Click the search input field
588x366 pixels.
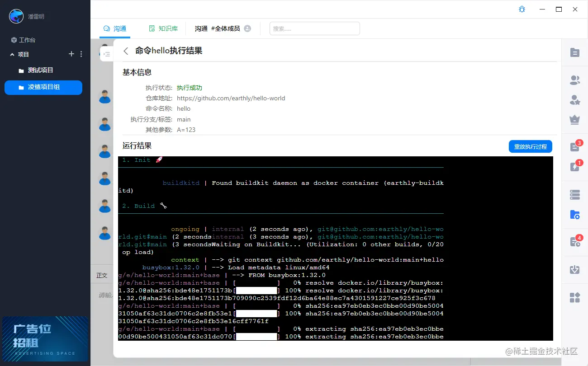pos(315,28)
